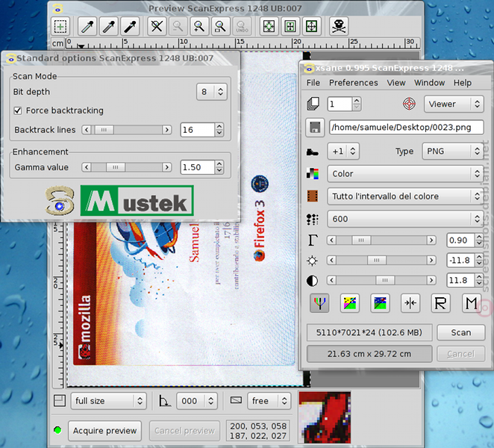Click the zoomed pixel thumbnail in Preview window
This screenshot has width=494, height=448.
(325, 417)
